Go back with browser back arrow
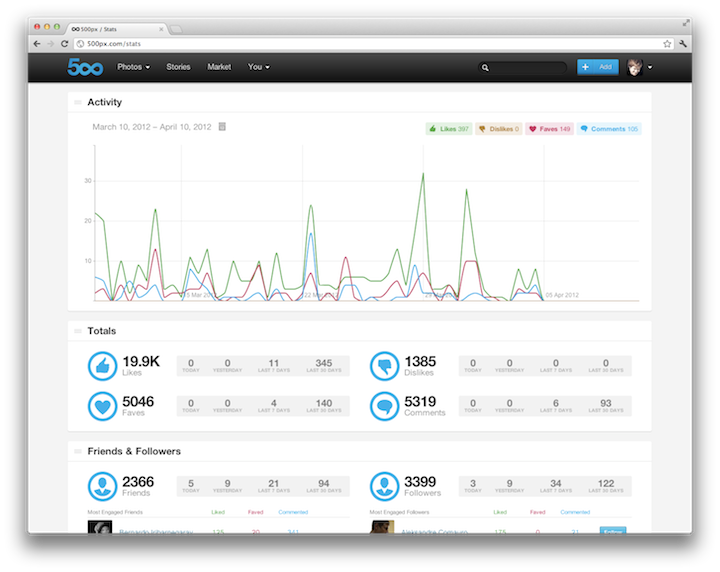 37,44
